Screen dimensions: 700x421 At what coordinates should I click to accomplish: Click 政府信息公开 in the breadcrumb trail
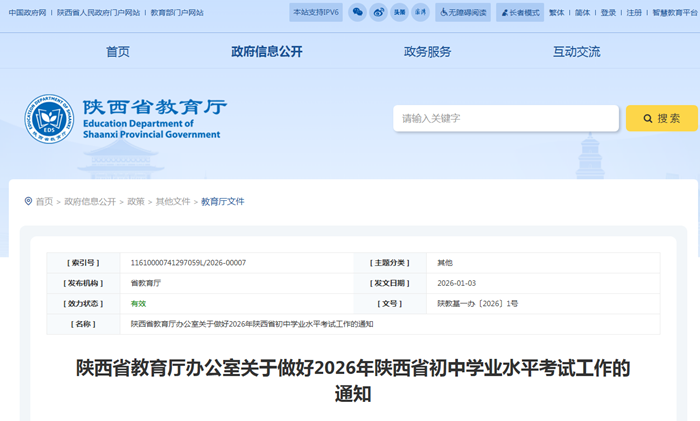[x=90, y=201]
